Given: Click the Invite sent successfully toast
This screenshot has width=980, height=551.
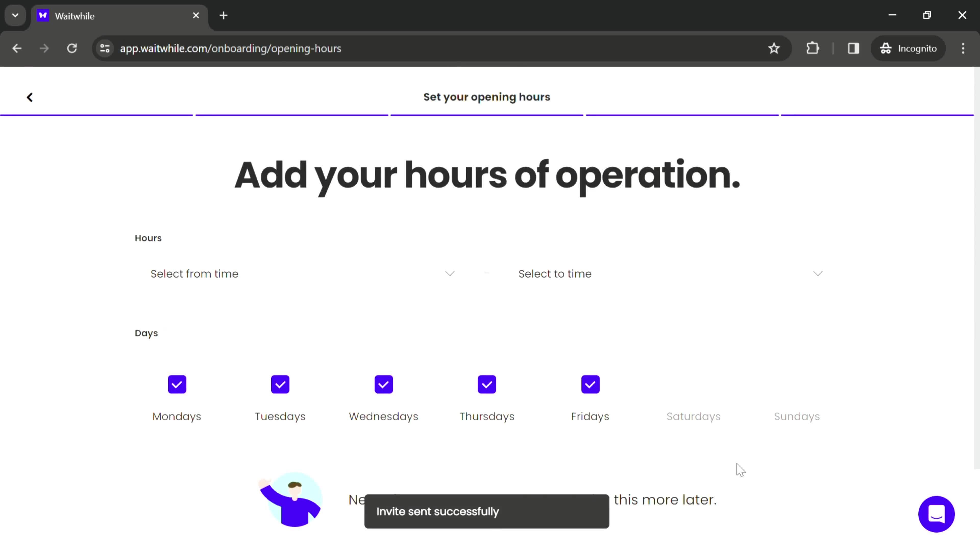Looking at the screenshot, I should [x=487, y=511].
